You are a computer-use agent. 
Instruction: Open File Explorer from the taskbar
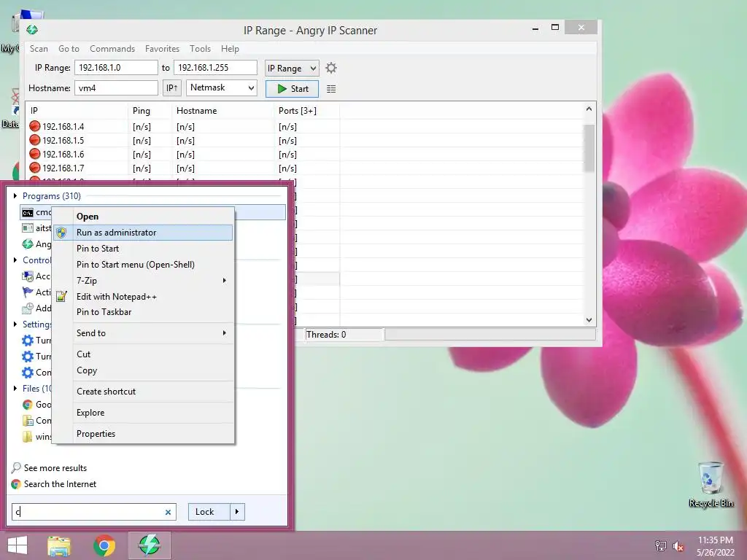[x=59, y=545]
